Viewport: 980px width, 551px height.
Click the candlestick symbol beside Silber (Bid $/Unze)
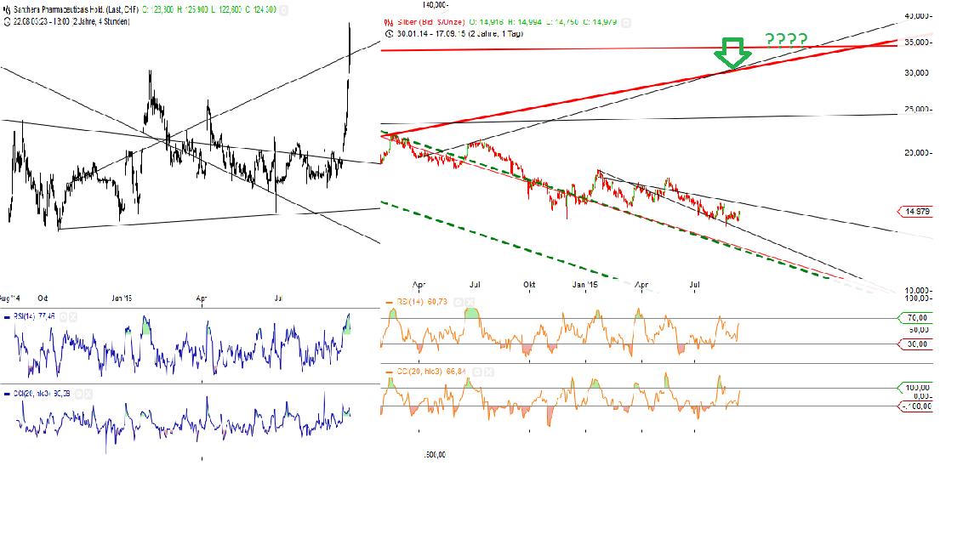[388, 21]
